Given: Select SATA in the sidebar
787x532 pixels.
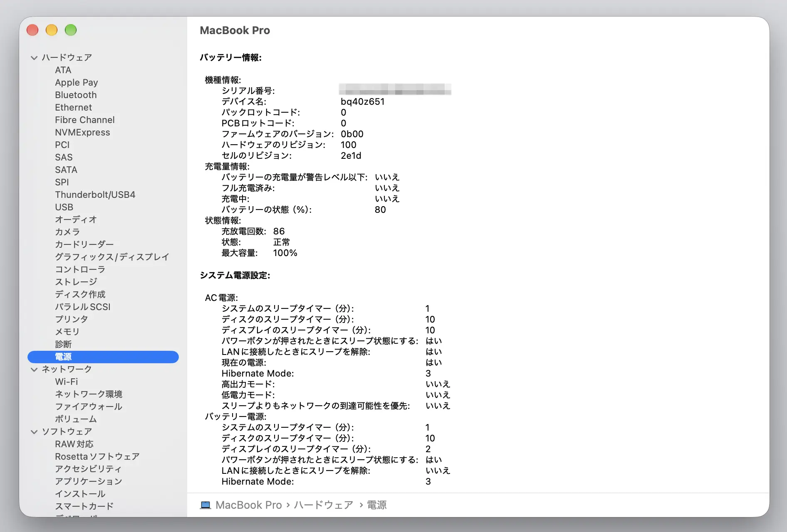Looking at the screenshot, I should click(66, 170).
